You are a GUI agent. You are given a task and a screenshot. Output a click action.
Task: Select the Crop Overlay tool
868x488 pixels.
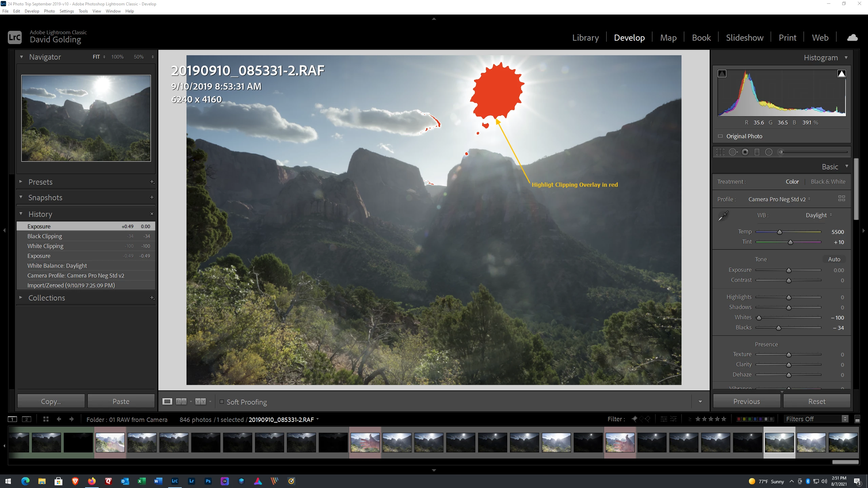pyautogui.click(x=720, y=152)
